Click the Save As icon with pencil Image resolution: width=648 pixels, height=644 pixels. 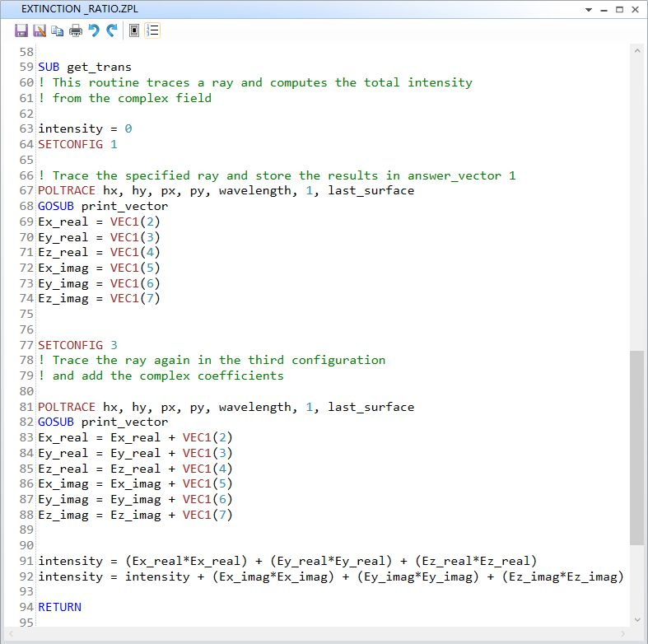(40, 30)
